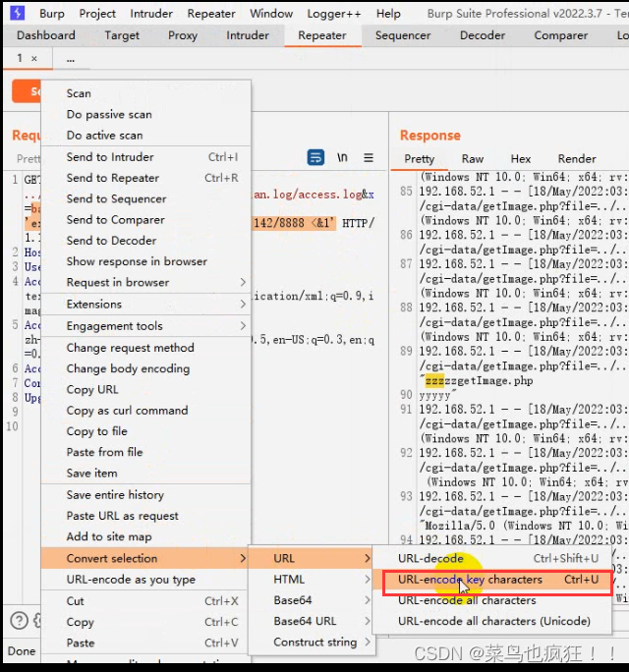Select Copy as curl command
The width and height of the screenshot is (629, 672).
point(145,411)
